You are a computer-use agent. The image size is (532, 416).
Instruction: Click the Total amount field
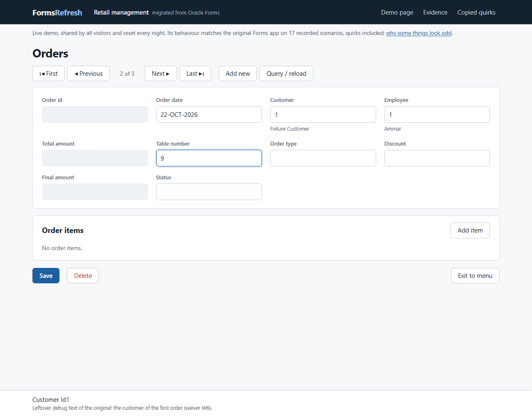point(95,158)
